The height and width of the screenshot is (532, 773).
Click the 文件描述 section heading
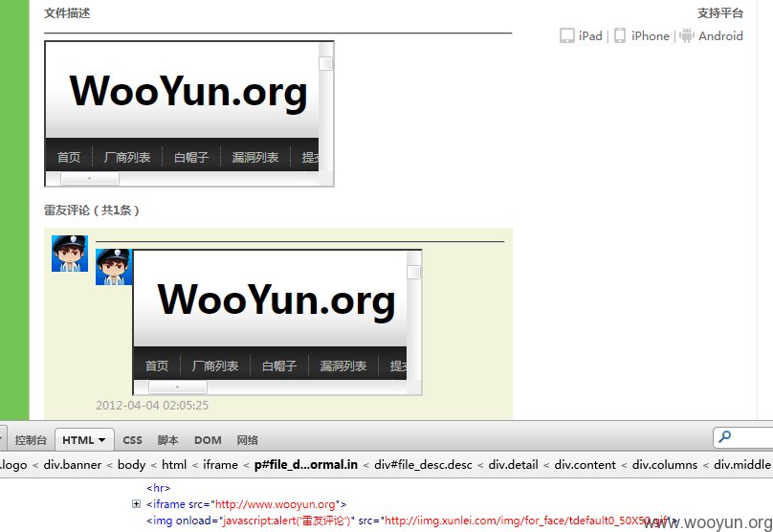(x=67, y=12)
